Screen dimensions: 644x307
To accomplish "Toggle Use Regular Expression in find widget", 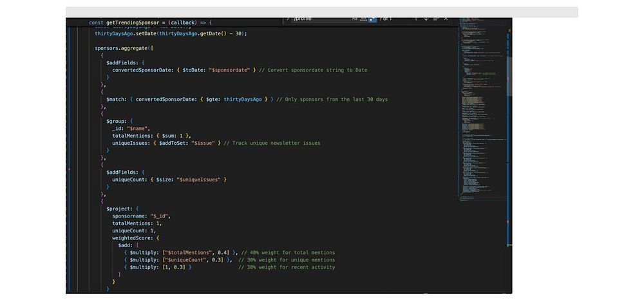I will pos(372,19).
